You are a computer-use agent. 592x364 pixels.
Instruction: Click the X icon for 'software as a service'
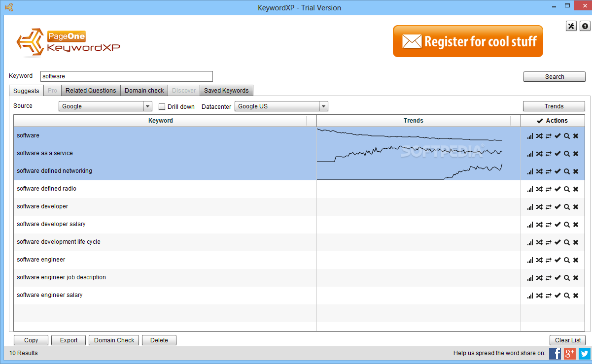coord(576,154)
